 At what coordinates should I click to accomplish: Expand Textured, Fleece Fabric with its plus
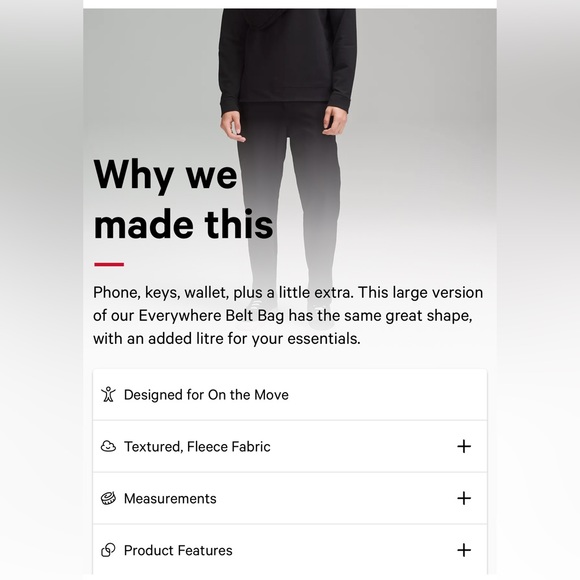pyautogui.click(x=464, y=446)
